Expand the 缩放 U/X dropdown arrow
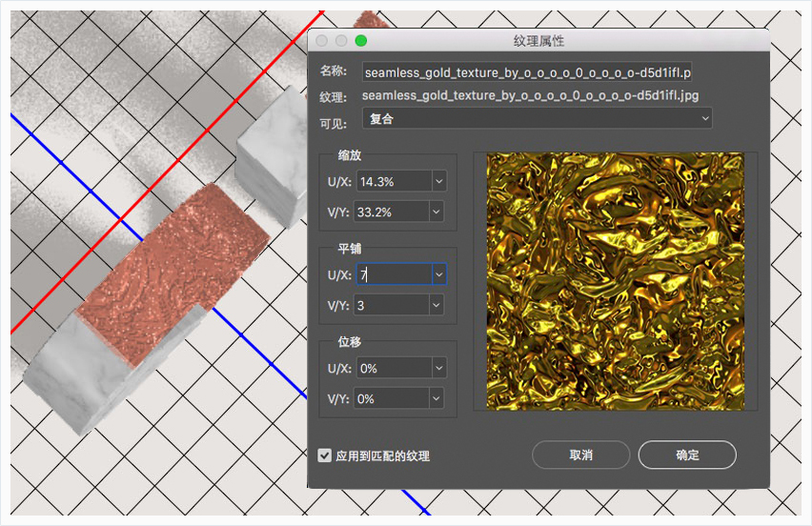Image resolution: width=812 pixels, height=526 pixels. 439,182
